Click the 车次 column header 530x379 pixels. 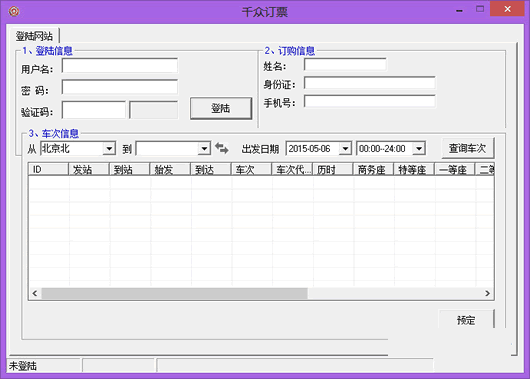251,169
